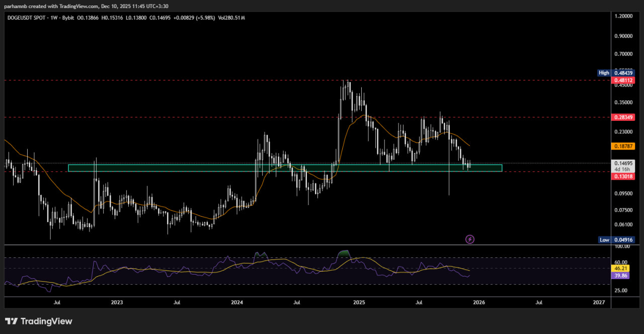Image resolution: width=644 pixels, height=334 pixels.
Task: Click the current price 0.14695 label
Action: (x=623, y=163)
